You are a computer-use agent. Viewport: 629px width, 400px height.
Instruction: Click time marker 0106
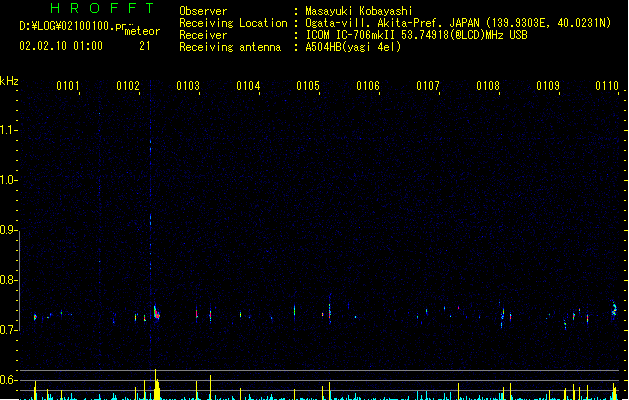tap(368, 86)
